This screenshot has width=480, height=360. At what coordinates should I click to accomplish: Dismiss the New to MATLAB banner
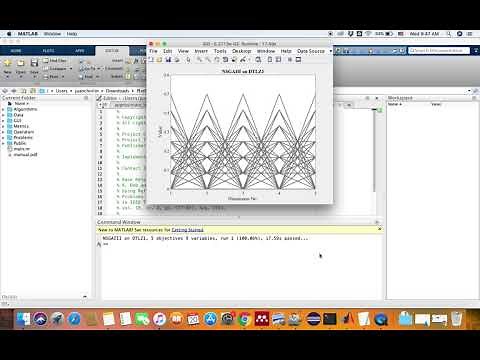coord(379,230)
